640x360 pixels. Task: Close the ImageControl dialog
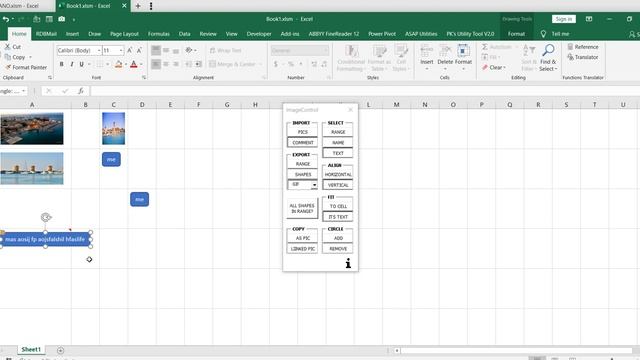click(351, 110)
